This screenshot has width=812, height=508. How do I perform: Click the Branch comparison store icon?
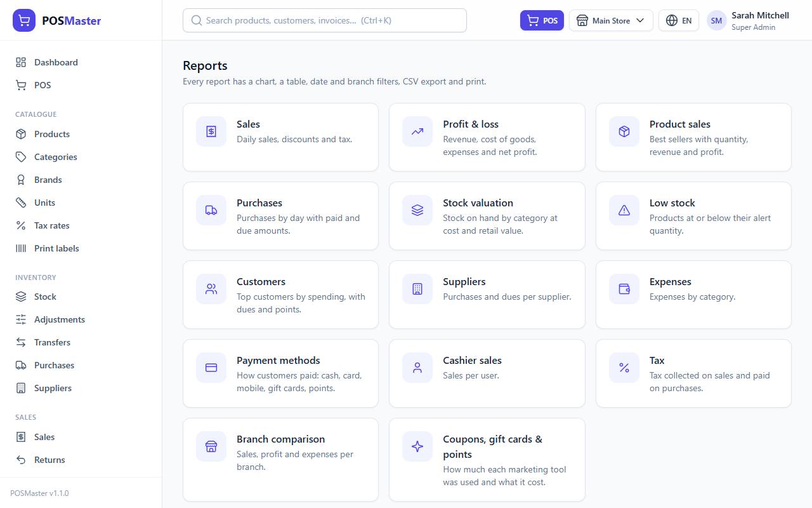click(211, 446)
